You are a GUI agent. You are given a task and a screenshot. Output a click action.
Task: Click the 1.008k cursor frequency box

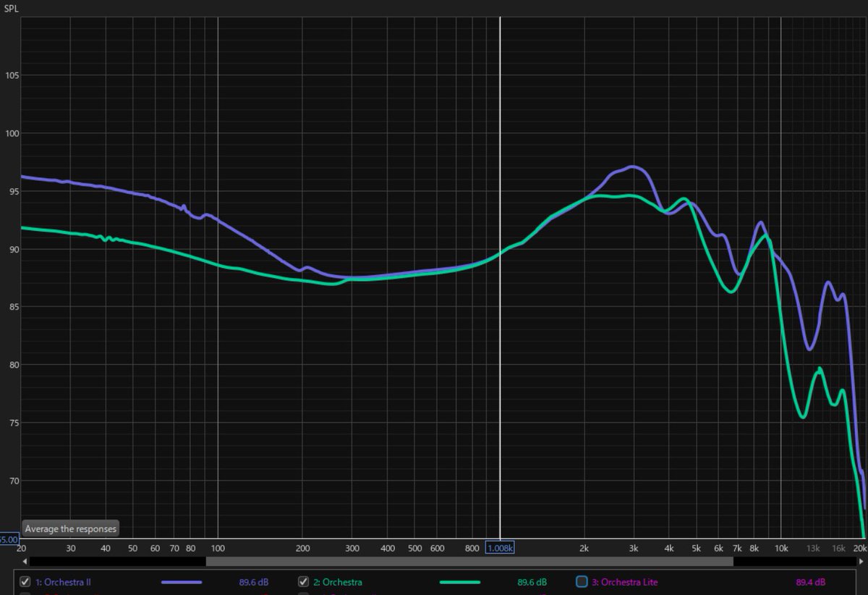[500, 548]
